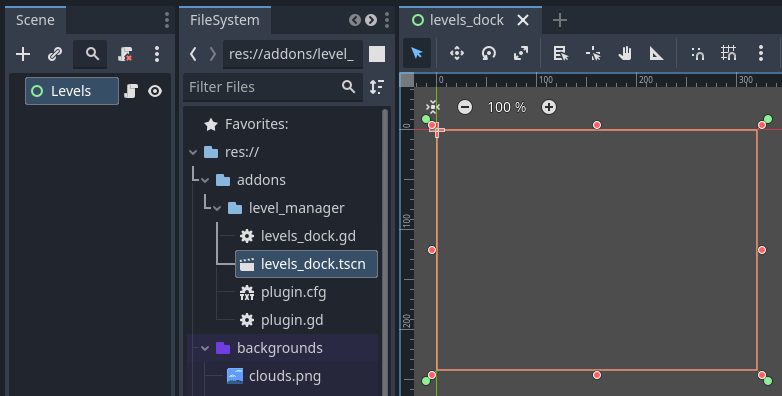This screenshot has width=782, height=396.
Task: Zoom in the canvas view
Action: [x=549, y=107]
